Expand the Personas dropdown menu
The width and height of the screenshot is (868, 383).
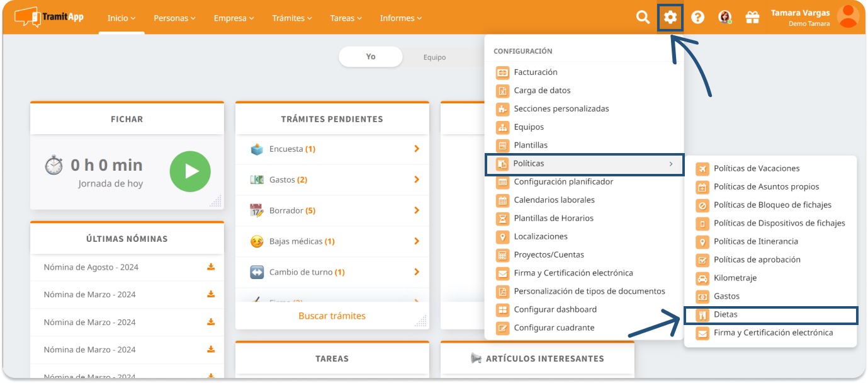174,18
